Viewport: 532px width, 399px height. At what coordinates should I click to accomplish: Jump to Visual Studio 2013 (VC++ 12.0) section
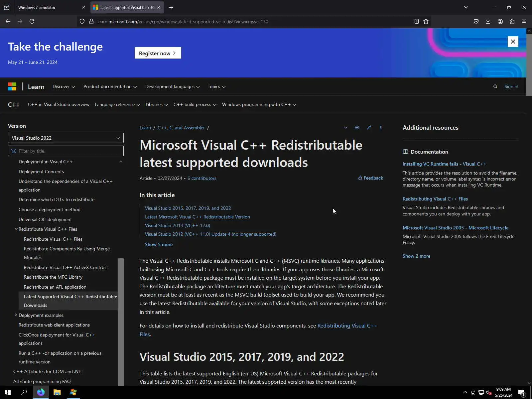(x=178, y=225)
